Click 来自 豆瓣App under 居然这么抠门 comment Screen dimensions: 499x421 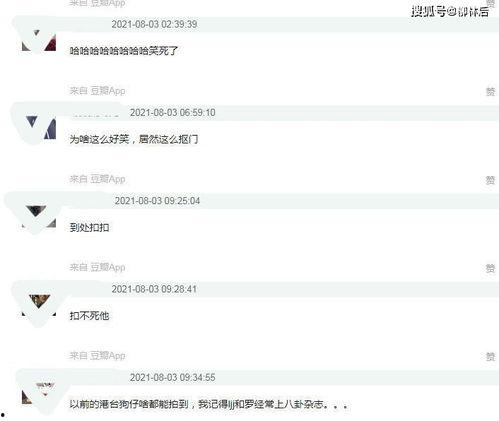pyautogui.click(x=97, y=179)
